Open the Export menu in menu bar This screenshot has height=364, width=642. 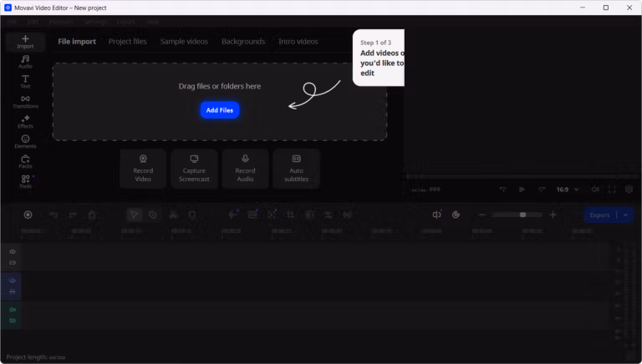[x=125, y=22]
